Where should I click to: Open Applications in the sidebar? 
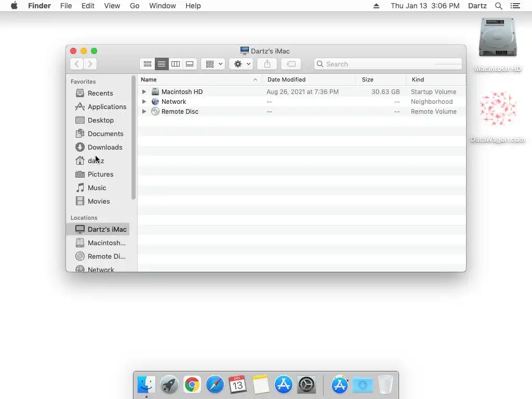tap(98, 107)
